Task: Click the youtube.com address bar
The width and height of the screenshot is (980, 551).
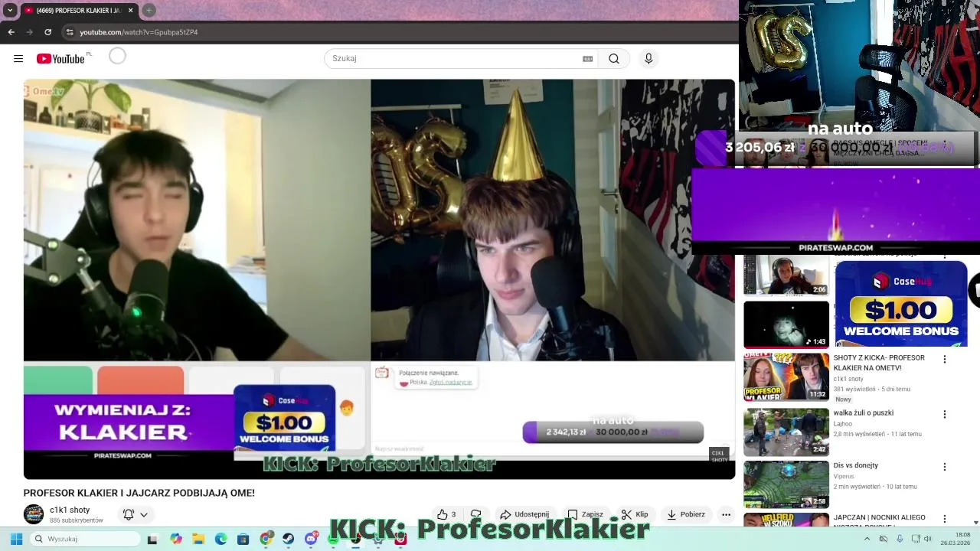Action: click(398, 32)
